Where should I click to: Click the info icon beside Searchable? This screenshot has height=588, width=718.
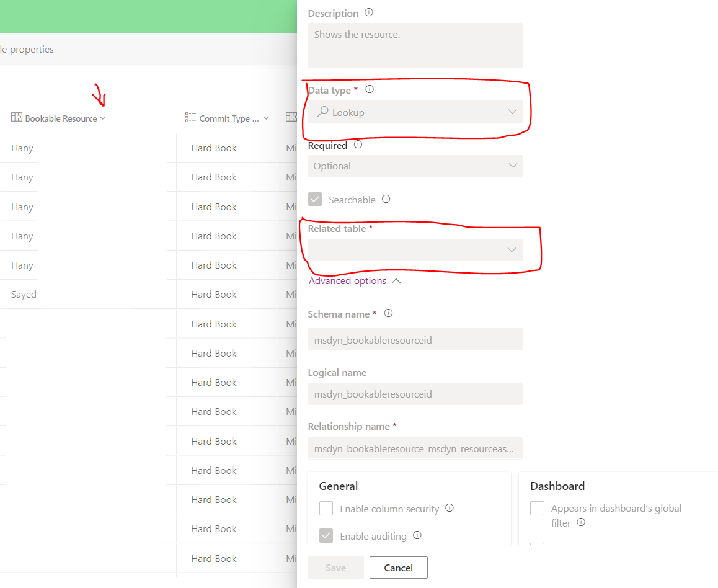click(386, 199)
